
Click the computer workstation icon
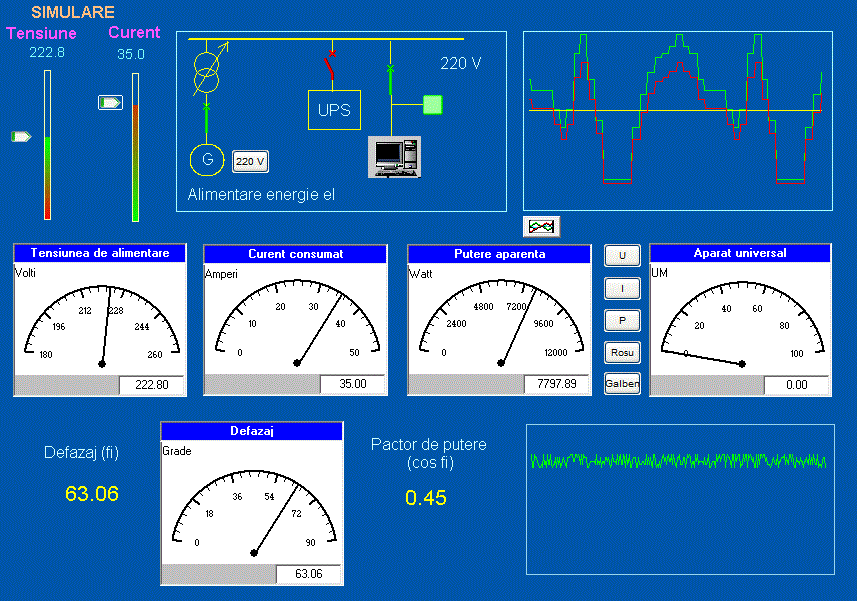[392, 156]
